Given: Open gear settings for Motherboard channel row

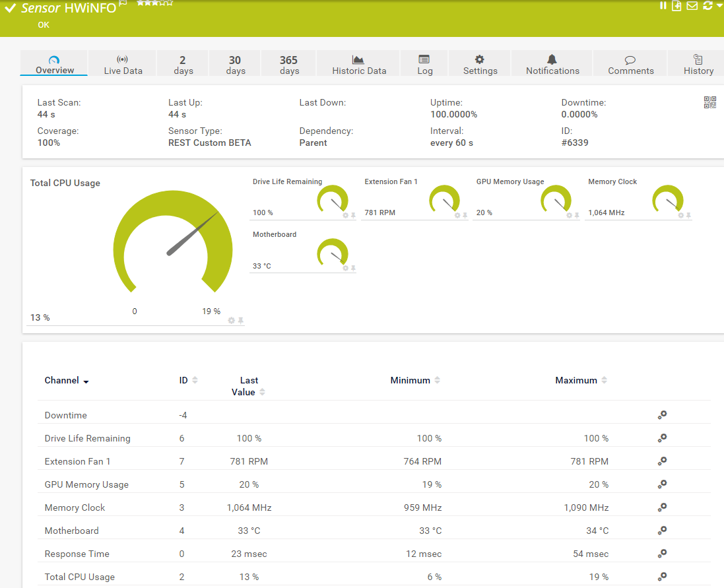Looking at the screenshot, I should pos(662,530).
